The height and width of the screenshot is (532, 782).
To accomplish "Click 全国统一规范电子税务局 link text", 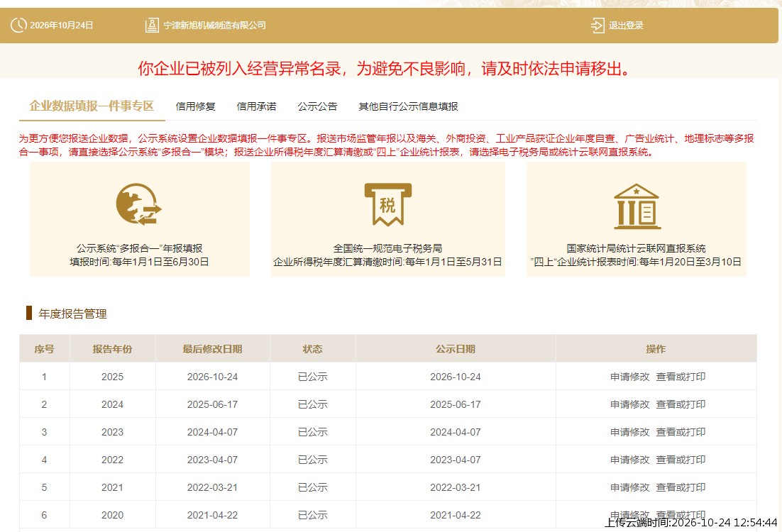I will pos(387,248).
